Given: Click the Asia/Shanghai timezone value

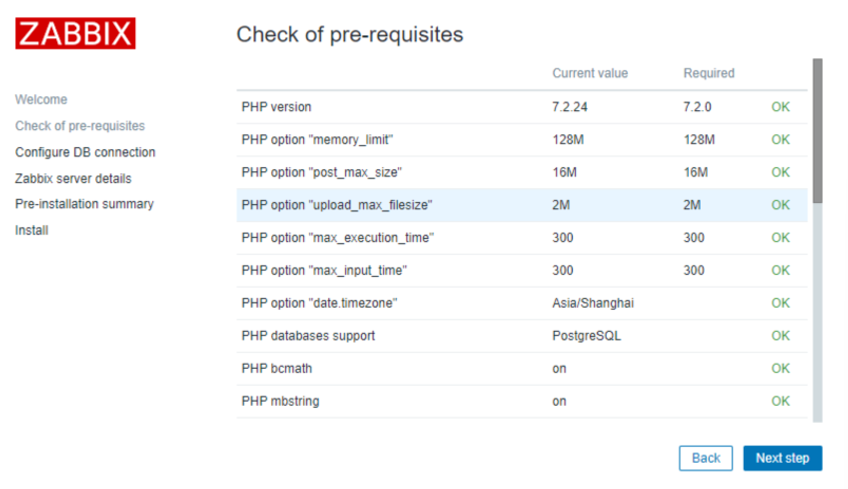Looking at the screenshot, I should (593, 303).
